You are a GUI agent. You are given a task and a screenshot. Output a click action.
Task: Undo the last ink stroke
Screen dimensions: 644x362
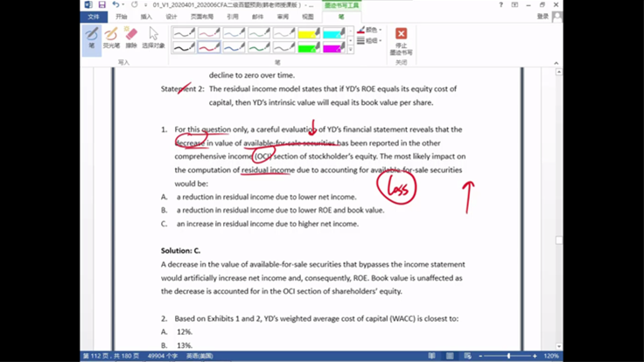click(x=115, y=4)
